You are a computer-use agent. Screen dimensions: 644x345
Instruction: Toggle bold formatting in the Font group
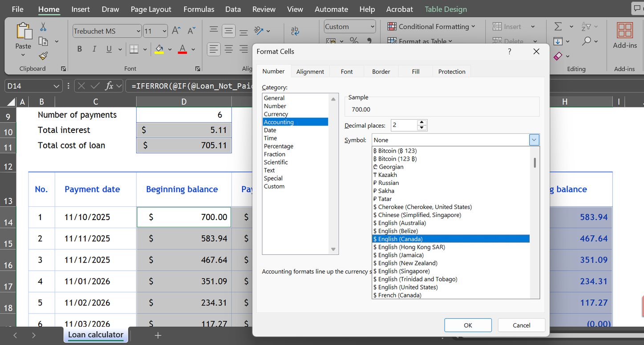point(79,48)
